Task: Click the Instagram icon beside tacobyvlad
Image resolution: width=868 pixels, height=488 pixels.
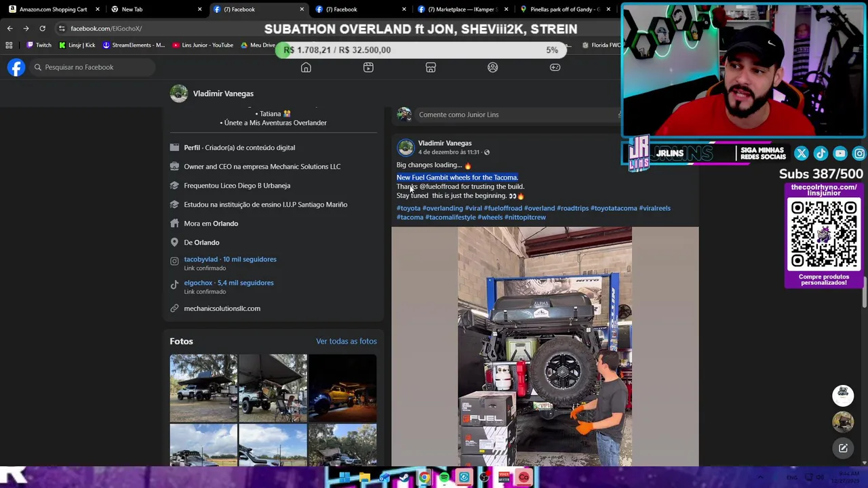Action: click(174, 261)
